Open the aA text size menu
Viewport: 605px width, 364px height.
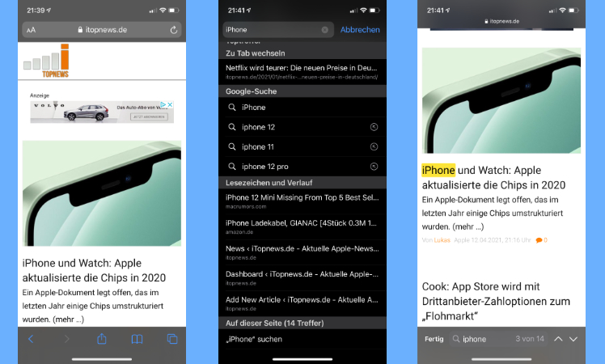[x=31, y=30]
